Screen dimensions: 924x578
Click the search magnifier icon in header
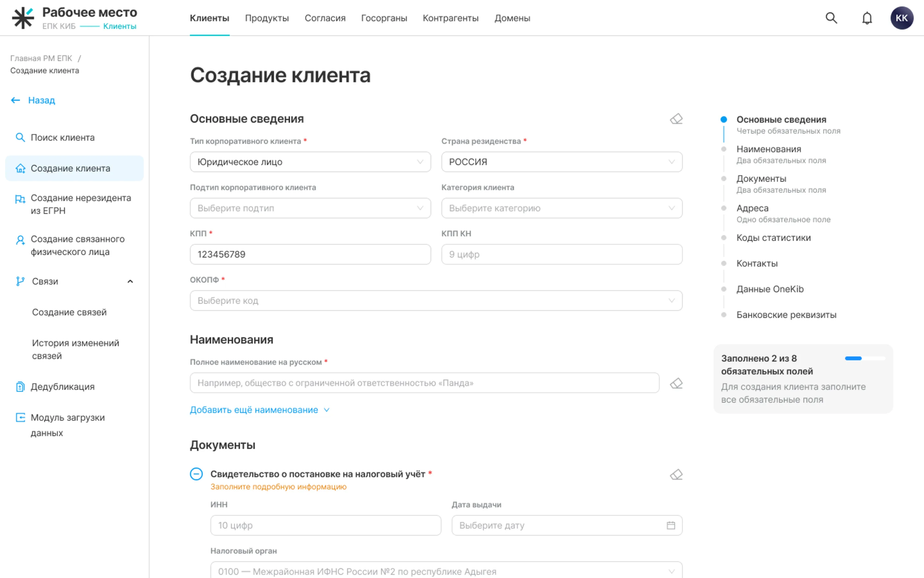pyautogui.click(x=831, y=18)
